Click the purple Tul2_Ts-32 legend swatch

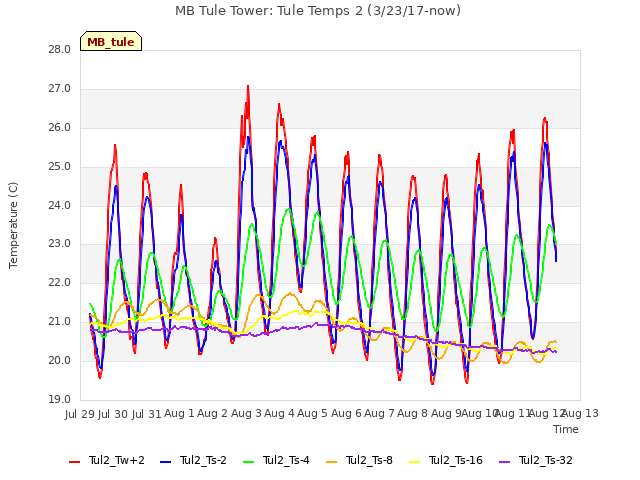coord(504,462)
